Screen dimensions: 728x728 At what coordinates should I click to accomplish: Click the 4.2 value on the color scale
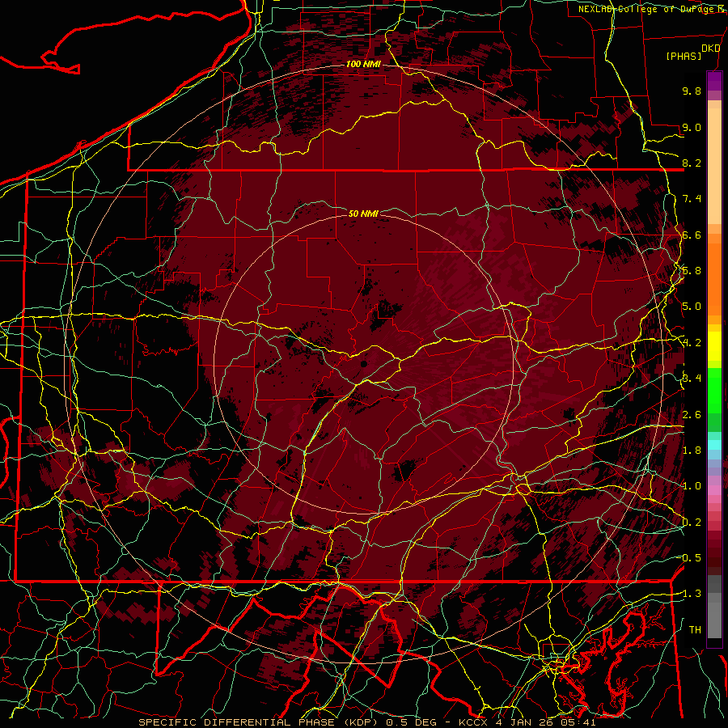click(x=692, y=343)
